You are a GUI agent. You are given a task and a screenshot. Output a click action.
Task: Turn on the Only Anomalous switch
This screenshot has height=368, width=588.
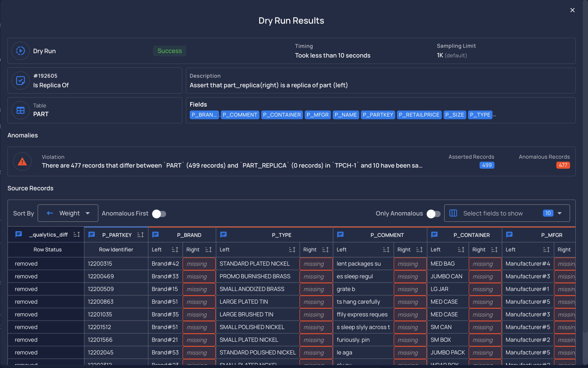(433, 214)
